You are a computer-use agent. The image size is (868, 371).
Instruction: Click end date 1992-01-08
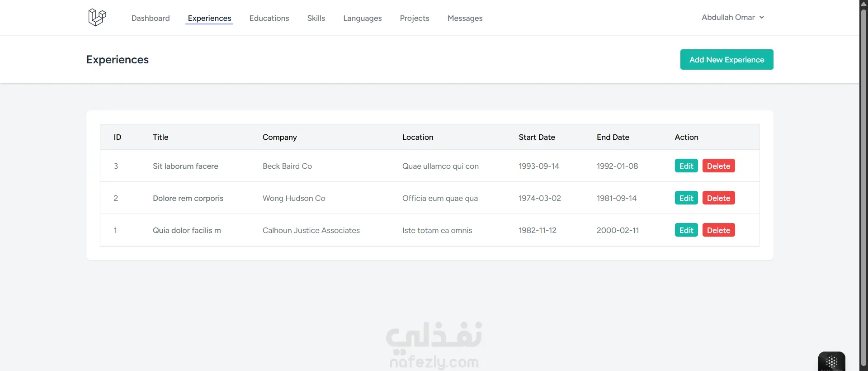[617, 166]
